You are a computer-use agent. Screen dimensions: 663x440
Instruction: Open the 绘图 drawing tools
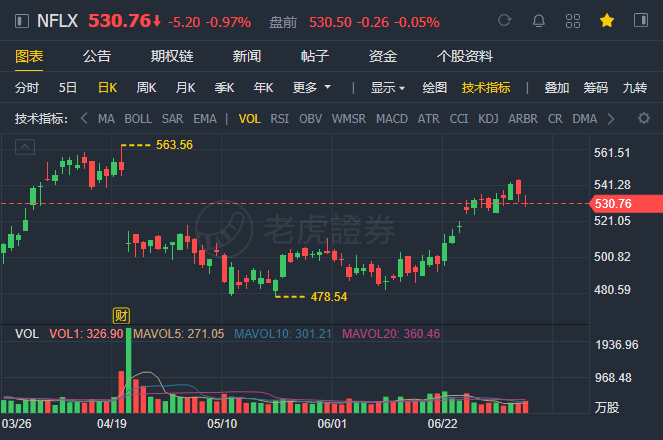(x=435, y=88)
